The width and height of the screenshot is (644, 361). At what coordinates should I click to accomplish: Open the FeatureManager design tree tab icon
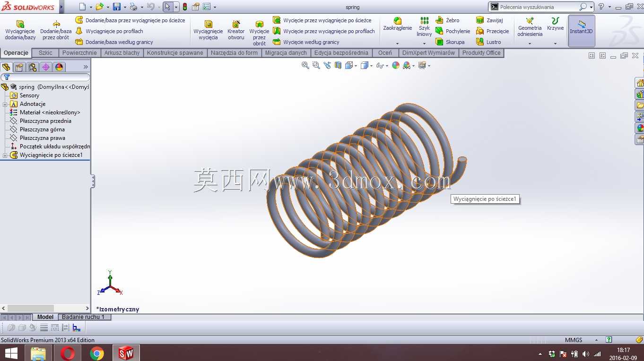click(6, 67)
